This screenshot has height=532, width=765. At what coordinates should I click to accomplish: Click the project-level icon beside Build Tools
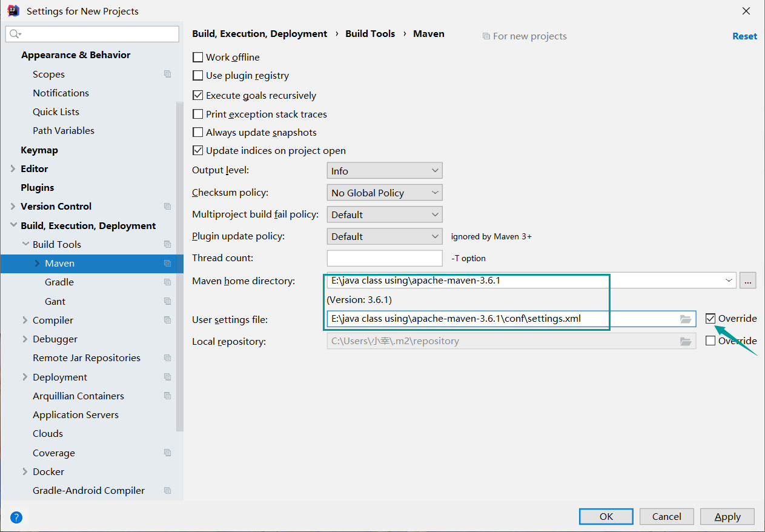pyautogui.click(x=168, y=244)
